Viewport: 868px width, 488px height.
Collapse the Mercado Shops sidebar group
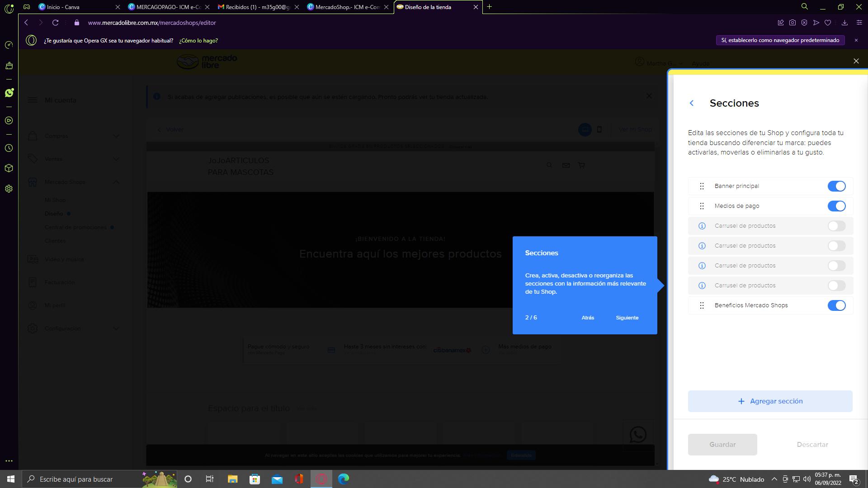[116, 182]
